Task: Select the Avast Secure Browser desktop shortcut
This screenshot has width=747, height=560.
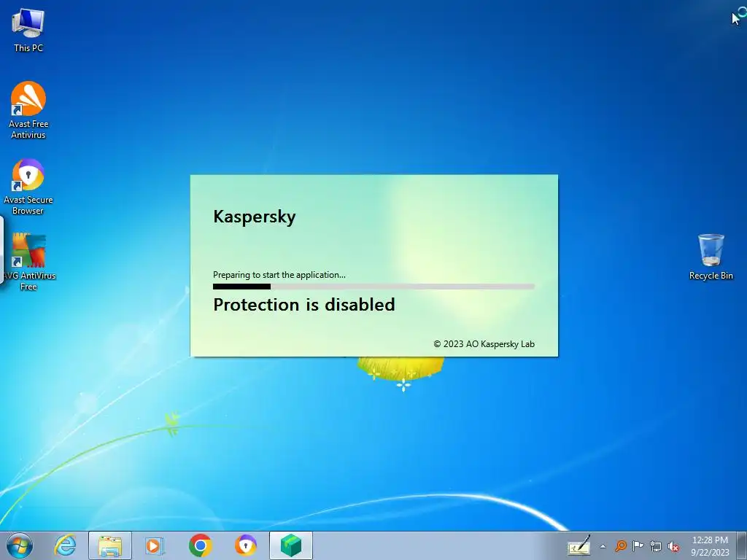Action: click(28, 186)
